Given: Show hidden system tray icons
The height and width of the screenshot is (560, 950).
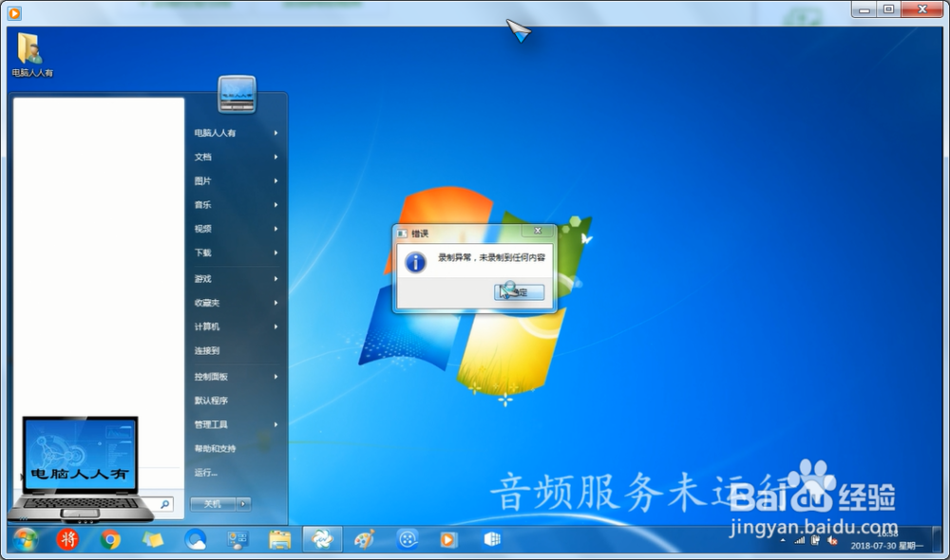Looking at the screenshot, I should point(784,541).
